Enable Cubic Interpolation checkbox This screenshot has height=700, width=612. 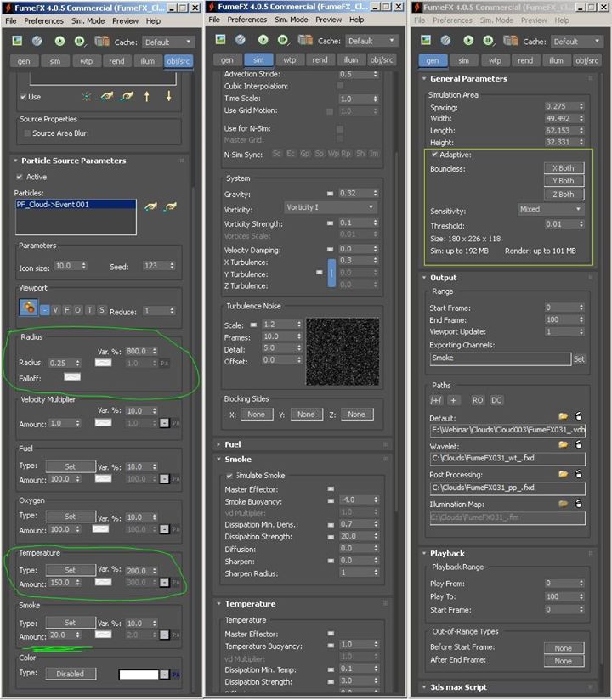[x=340, y=86]
